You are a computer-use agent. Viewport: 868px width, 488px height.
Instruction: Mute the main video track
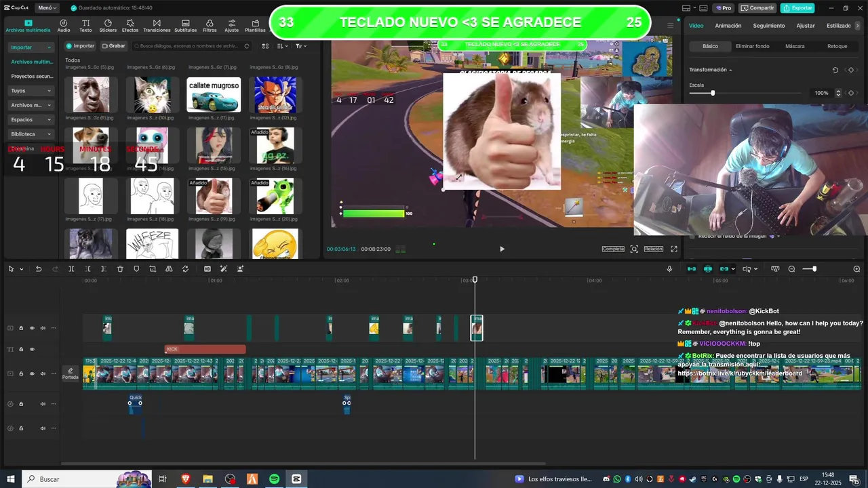[x=43, y=373]
